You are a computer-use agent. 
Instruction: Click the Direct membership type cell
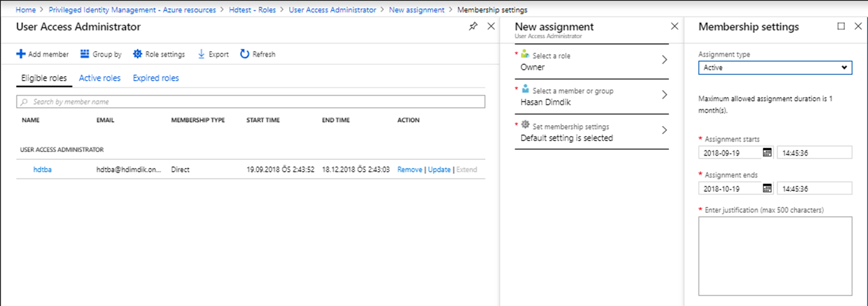point(180,170)
